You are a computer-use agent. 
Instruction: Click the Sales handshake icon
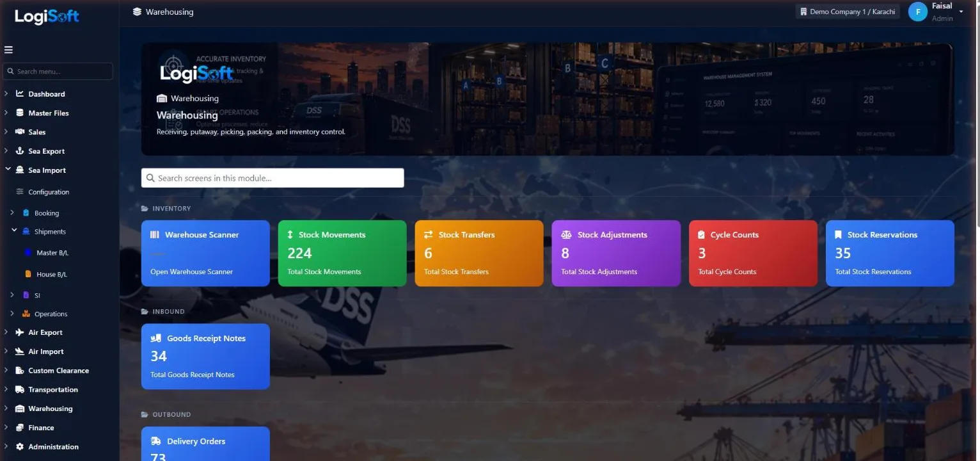point(20,132)
